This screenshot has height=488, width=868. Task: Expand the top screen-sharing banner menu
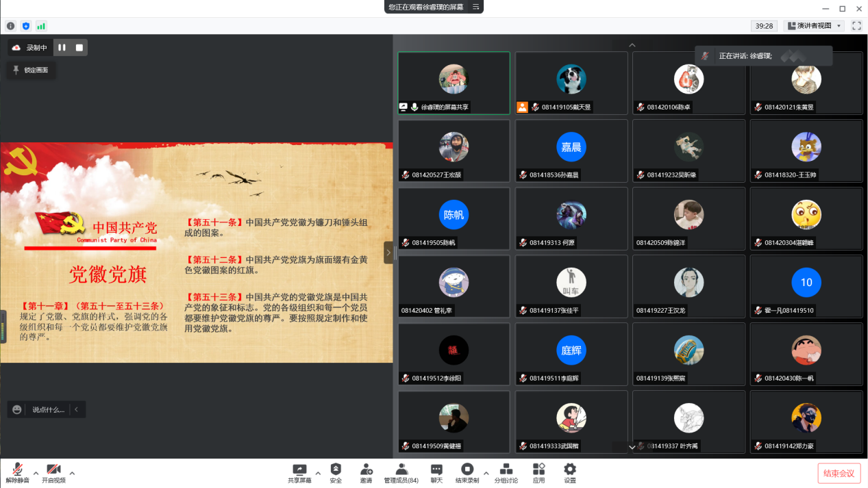coord(475,7)
